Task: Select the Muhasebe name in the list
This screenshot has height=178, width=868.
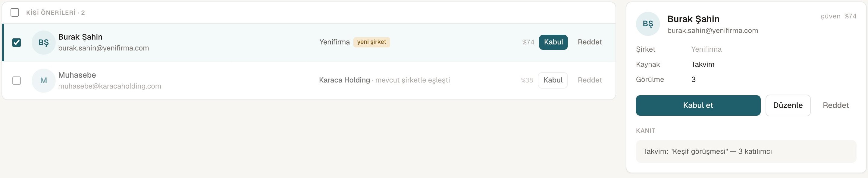Action: (x=77, y=75)
